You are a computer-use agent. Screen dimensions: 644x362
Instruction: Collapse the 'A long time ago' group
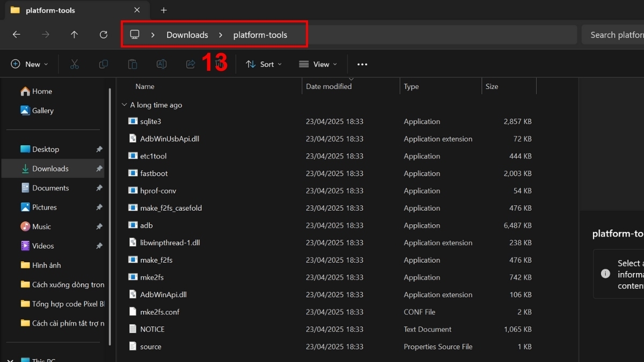(125, 105)
